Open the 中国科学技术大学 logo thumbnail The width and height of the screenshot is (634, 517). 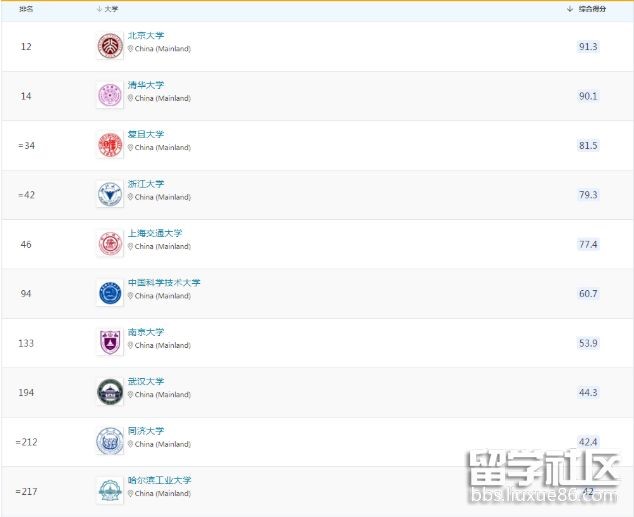110,293
